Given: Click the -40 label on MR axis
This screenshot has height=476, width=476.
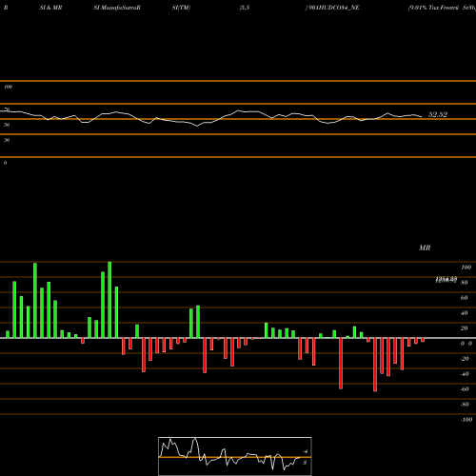Looking at the screenshot, I should (x=465, y=374).
